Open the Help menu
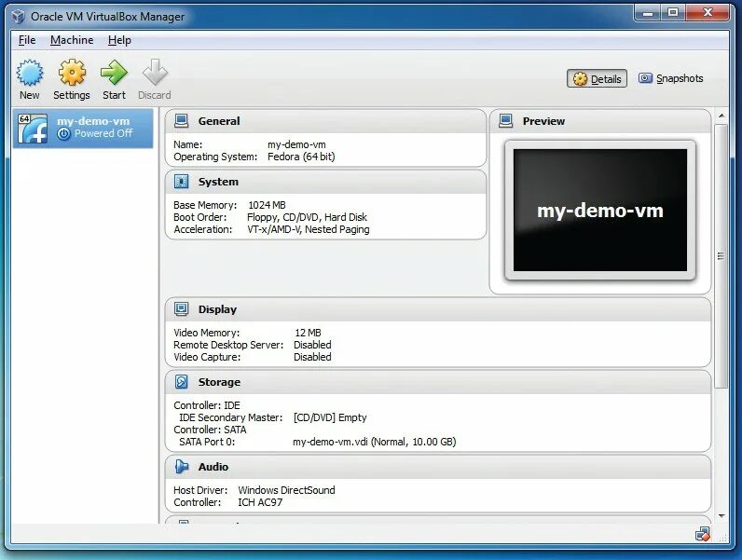This screenshot has height=560, width=742. tap(119, 40)
